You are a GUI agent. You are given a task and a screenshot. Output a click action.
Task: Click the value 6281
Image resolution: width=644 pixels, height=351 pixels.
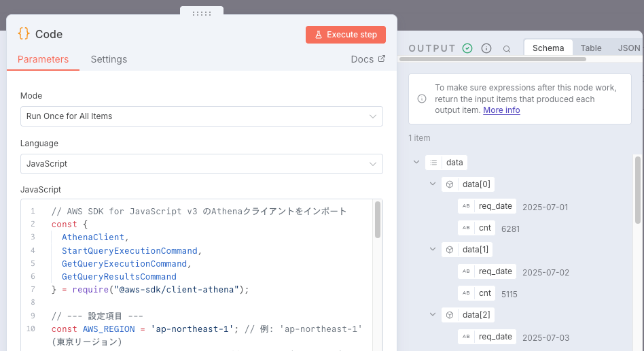pos(511,229)
